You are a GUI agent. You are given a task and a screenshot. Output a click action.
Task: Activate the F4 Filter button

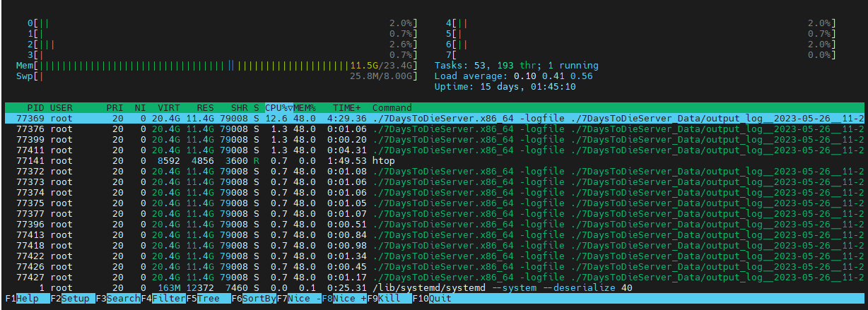pos(164,299)
